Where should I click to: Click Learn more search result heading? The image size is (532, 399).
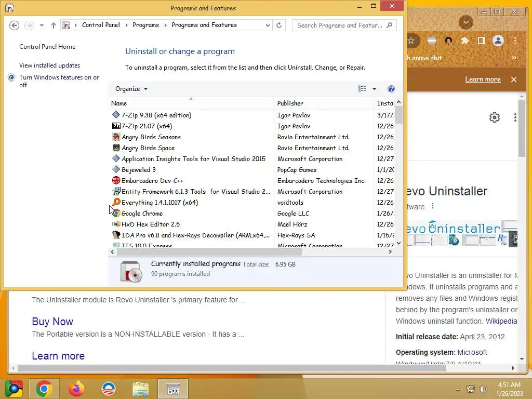(58, 356)
